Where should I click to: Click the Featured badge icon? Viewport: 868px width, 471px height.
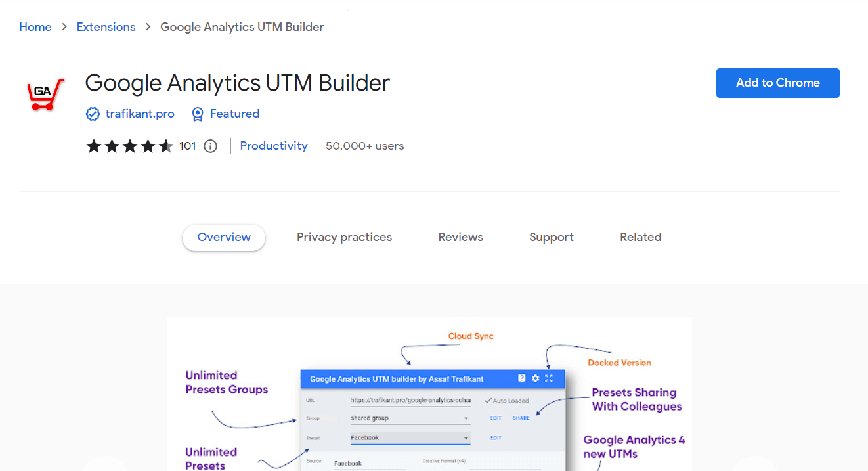tap(198, 114)
